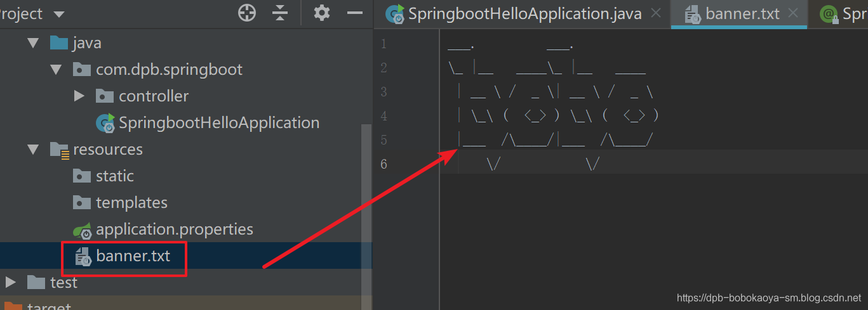Click the partially visible Spr tab icon
Image resolution: width=868 pixels, height=310 pixels.
pyautogui.click(x=828, y=14)
